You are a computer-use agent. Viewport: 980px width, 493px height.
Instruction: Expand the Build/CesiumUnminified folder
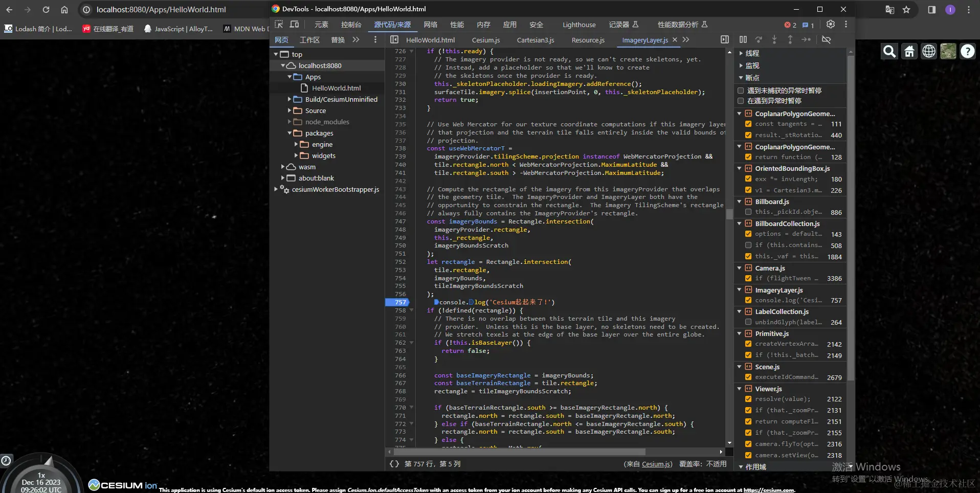coord(289,99)
